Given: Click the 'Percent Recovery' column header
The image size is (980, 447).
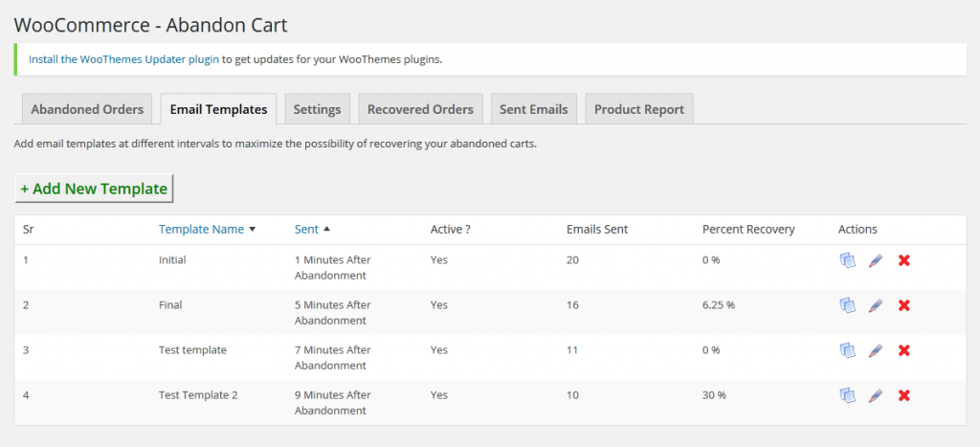Looking at the screenshot, I should [748, 230].
